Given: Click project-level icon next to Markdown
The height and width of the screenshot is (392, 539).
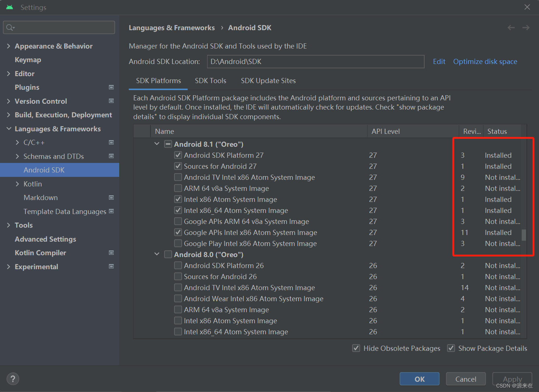Looking at the screenshot, I should [111, 197].
